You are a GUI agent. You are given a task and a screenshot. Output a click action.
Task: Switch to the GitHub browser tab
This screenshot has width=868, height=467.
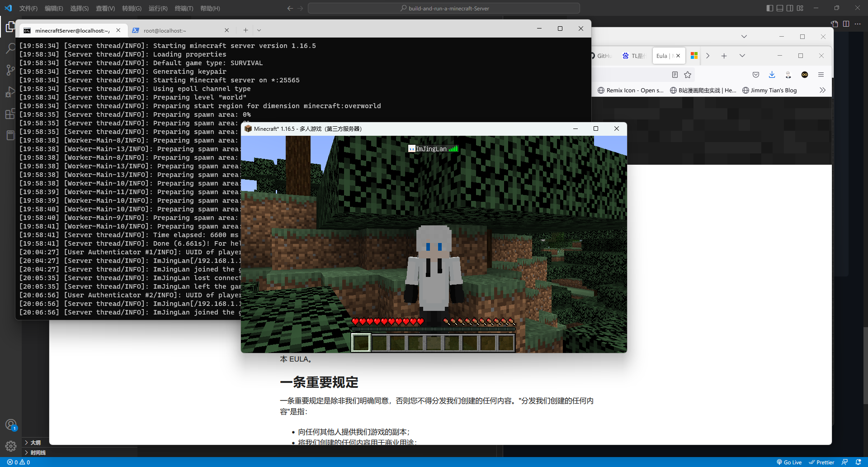602,56
